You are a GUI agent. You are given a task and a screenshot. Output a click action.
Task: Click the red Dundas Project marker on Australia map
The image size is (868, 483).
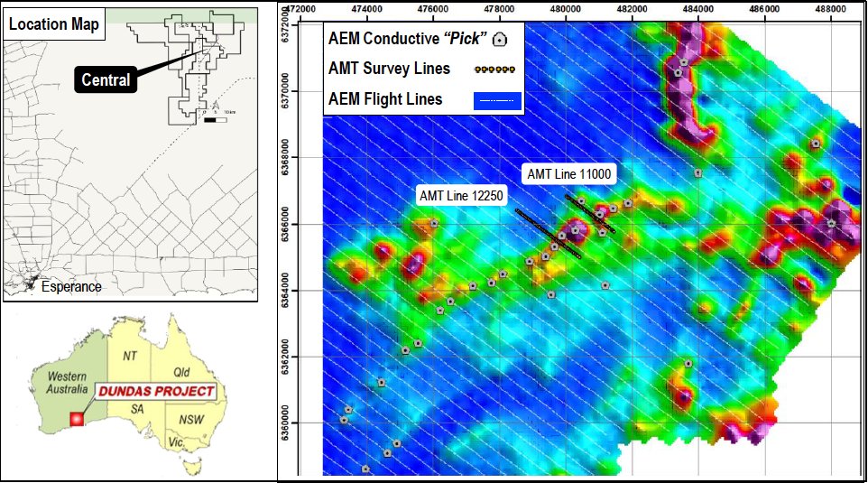77,419
